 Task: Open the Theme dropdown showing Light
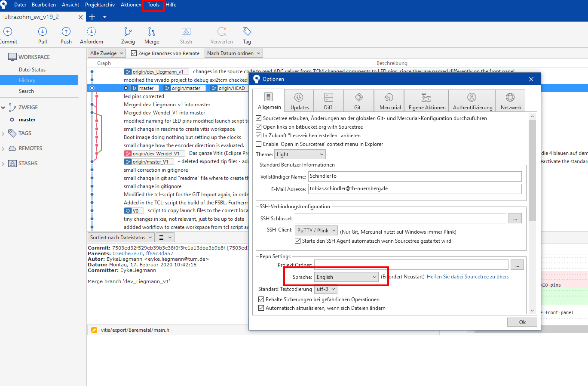pyautogui.click(x=300, y=154)
